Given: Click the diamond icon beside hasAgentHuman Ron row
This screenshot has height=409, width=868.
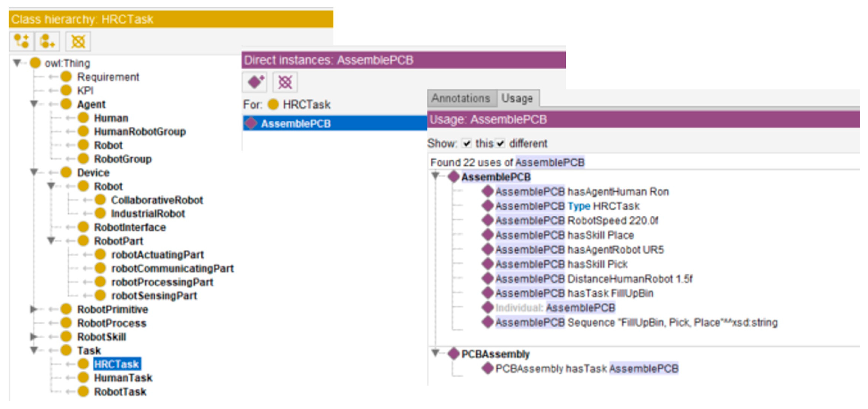Looking at the screenshot, I should pos(488,192).
